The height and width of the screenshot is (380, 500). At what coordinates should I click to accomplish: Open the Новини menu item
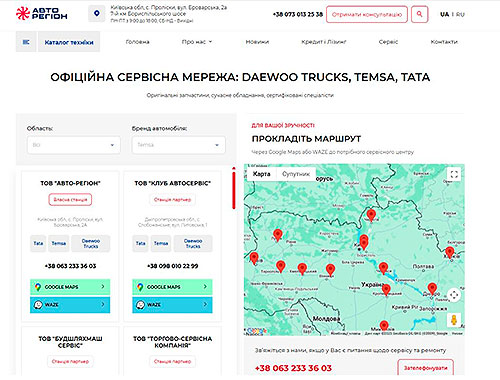pos(257,42)
